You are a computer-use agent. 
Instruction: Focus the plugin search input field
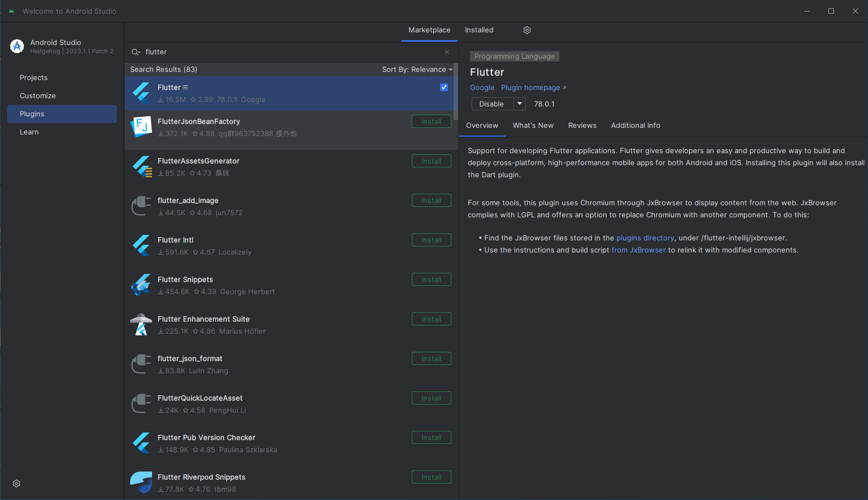click(x=291, y=52)
